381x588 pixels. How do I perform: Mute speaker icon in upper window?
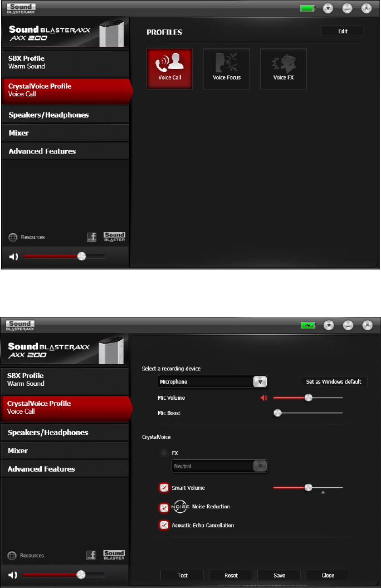click(13, 257)
